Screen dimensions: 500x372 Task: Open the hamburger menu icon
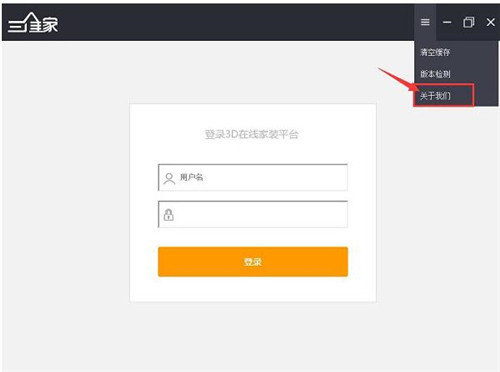[x=425, y=22]
